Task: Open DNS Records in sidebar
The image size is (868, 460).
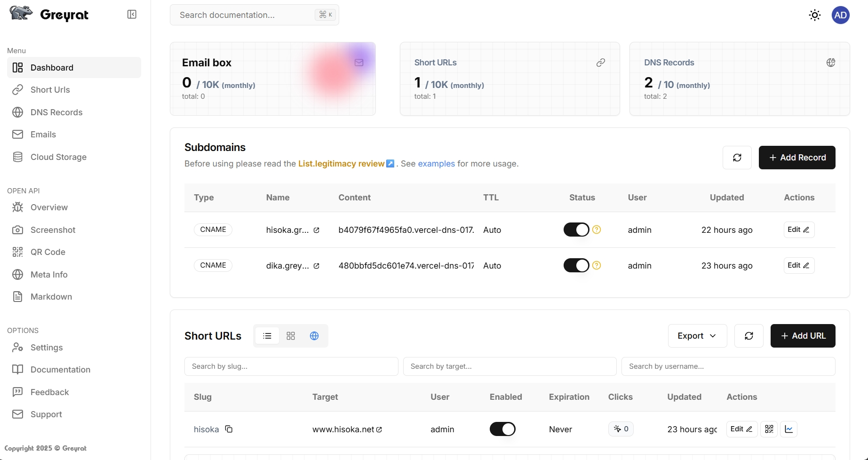Action: tap(56, 112)
